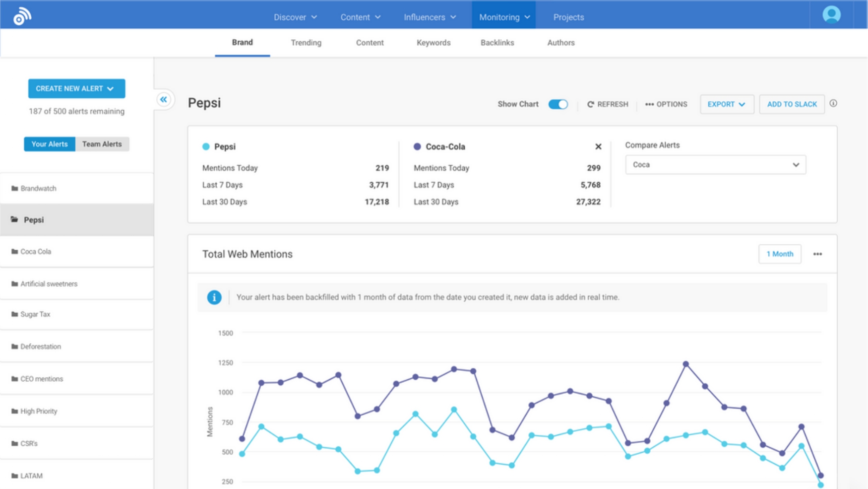Refresh the Pepsi mention data

click(608, 104)
